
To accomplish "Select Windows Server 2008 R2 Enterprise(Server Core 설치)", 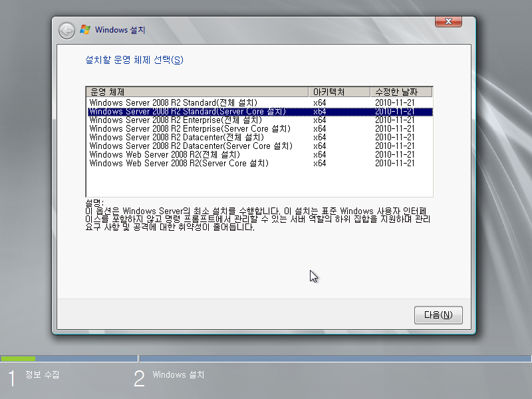I will 260,129.
